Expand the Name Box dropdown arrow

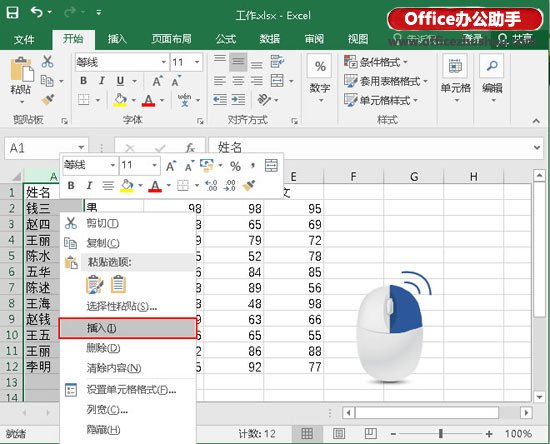coord(81,147)
